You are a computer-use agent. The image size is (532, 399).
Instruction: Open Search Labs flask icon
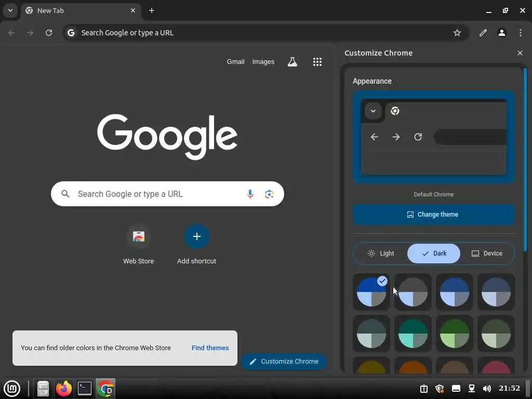pyautogui.click(x=292, y=62)
